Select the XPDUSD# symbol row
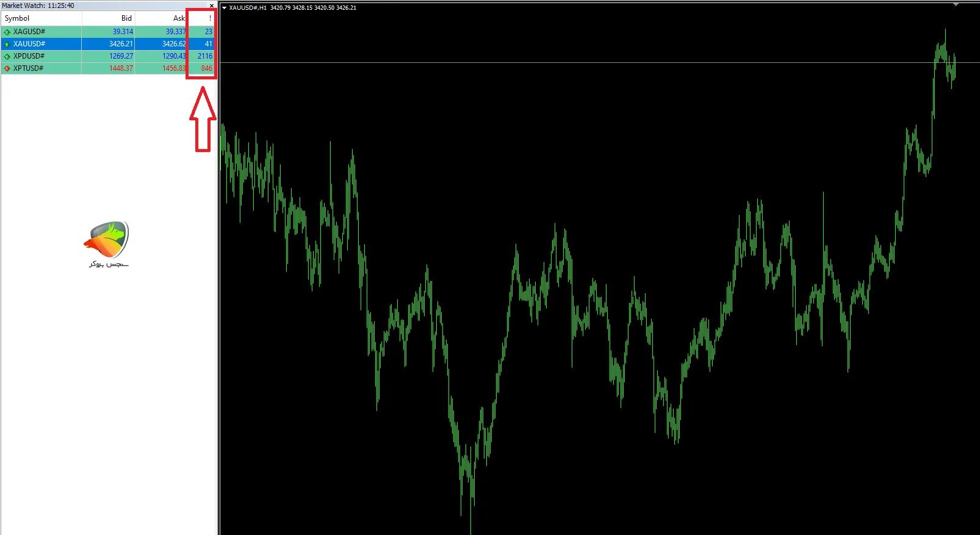This screenshot has width=980, height=535. (29, 56)
